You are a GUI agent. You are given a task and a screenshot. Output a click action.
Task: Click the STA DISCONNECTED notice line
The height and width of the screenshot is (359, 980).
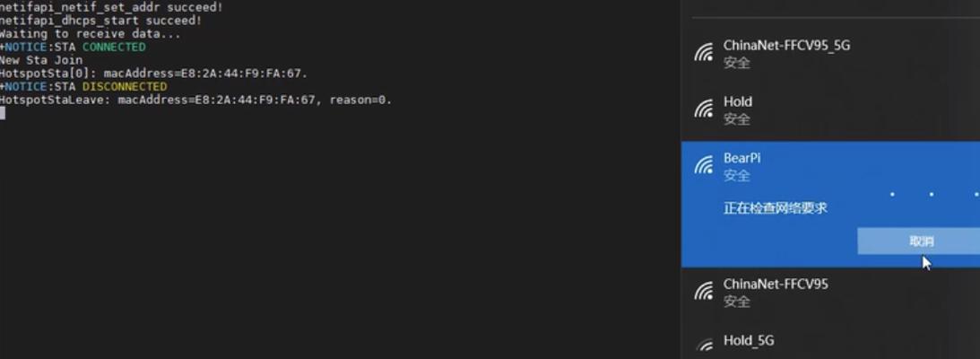(x=83, y=86)
